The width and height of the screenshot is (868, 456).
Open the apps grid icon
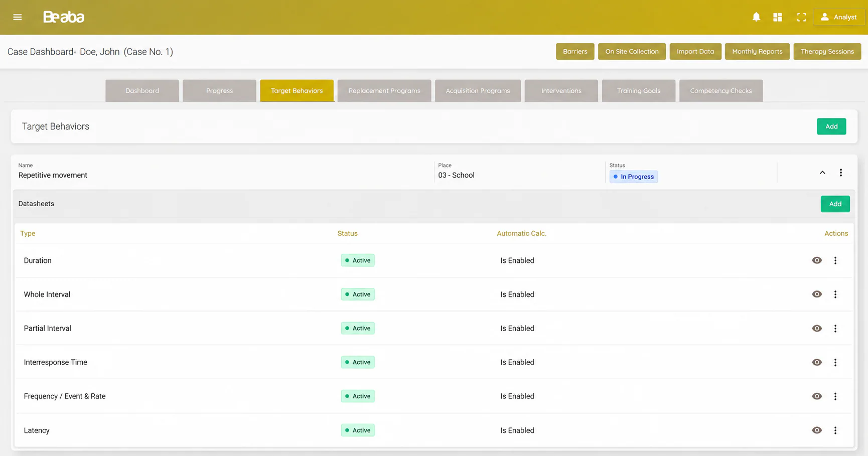778,17
